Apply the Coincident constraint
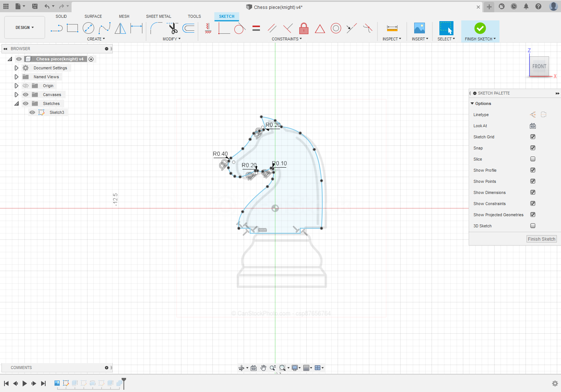Image resolution: width=561 pixels, height=392 pixels. (x=224, y=28)
